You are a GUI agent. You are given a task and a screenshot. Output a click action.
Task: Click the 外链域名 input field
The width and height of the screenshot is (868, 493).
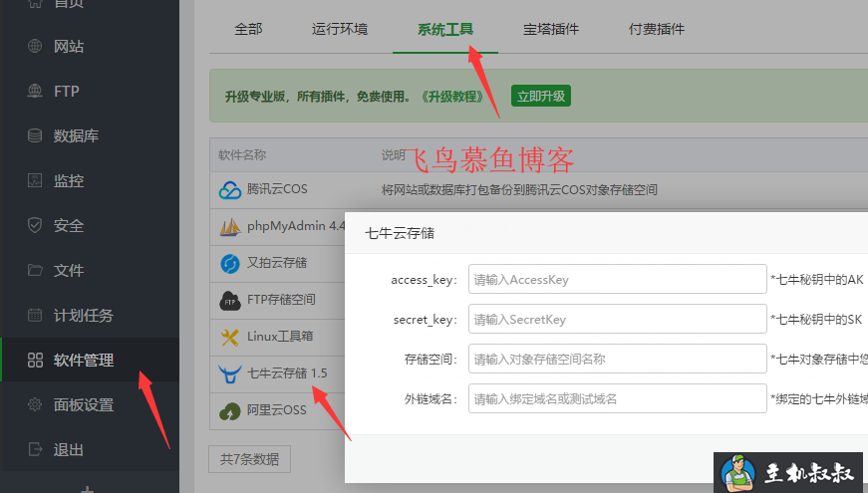click(617, 399)
